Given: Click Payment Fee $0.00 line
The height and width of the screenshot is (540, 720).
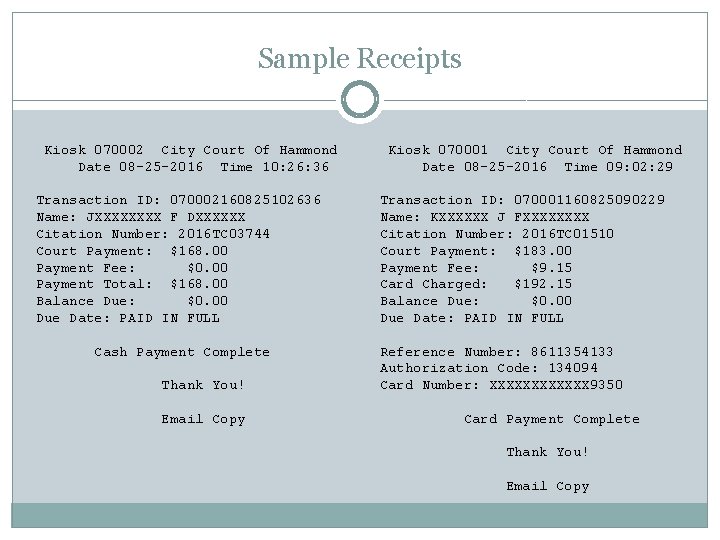Looking at the screenshot, I should point(132,268).
